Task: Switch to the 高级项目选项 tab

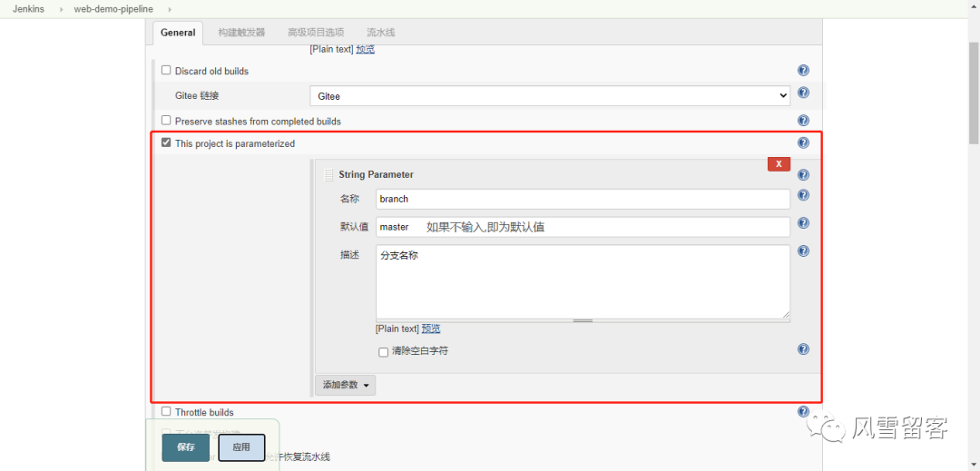Action: 316,33
